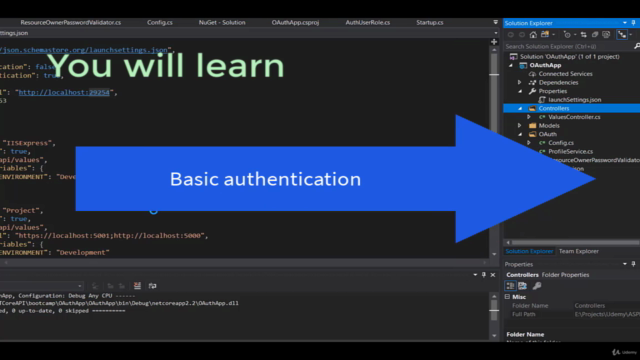The height and width of the screenshot is (360, 640).
Task: Select ValuesController.cs file
Action: point(574,117)
